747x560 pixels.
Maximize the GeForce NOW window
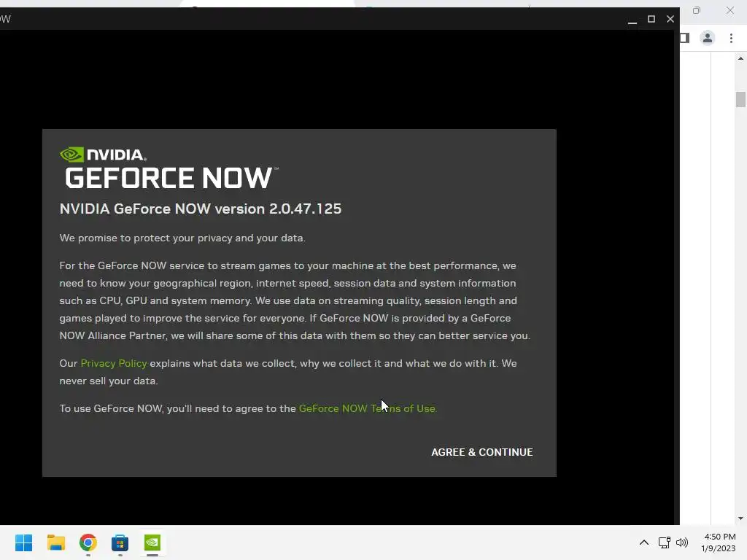[x=651, y=19]
